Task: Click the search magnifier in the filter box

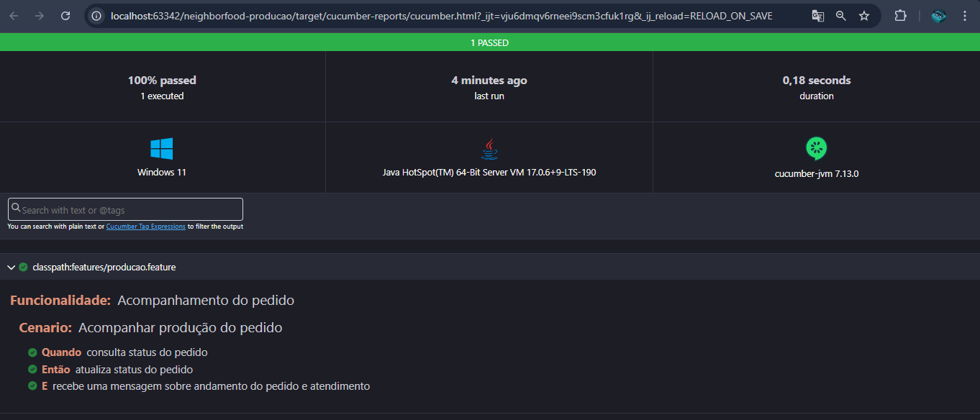Action: [16, 209]
